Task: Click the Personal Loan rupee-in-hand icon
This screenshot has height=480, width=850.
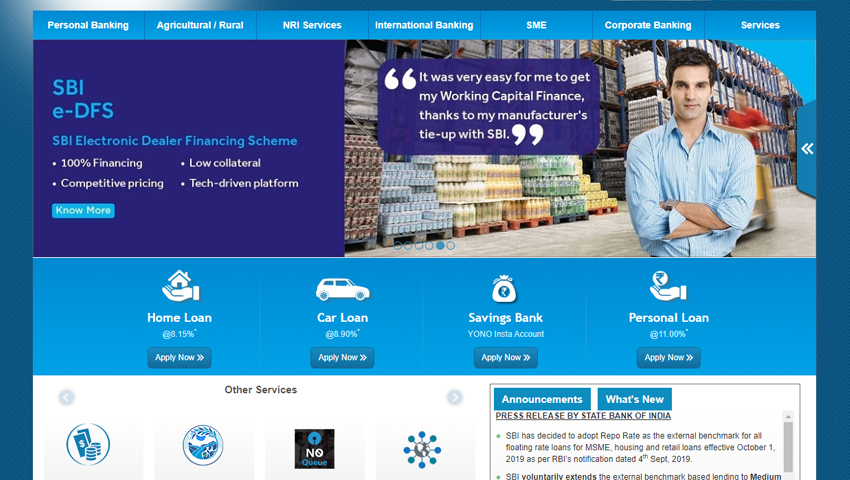Action: coord(668,286)
